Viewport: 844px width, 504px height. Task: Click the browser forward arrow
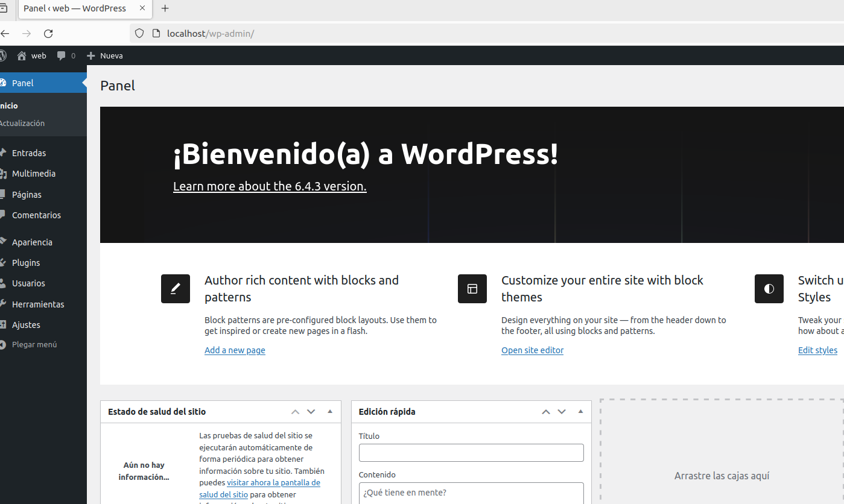tap(27, 34)
